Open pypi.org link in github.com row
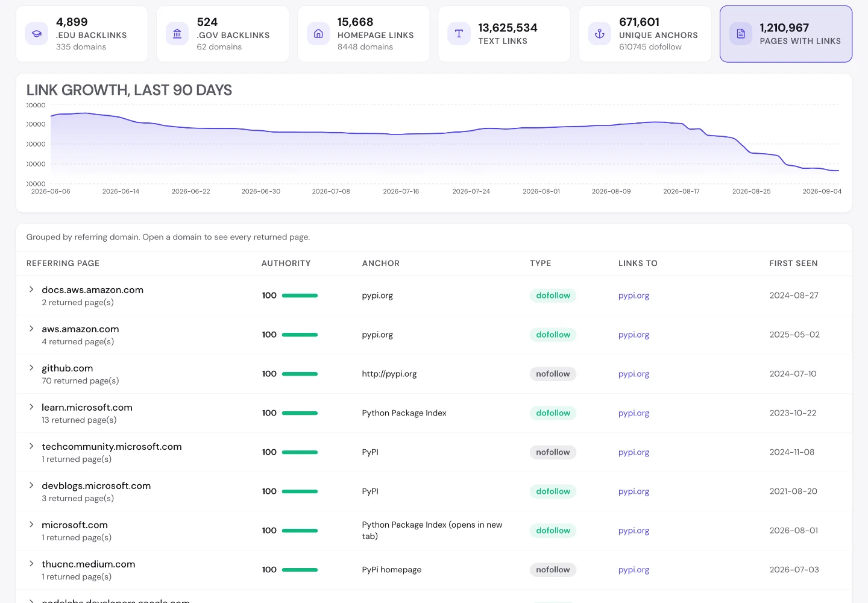Image resolution: width=868 pixels, height=603 pixels. 634,374
